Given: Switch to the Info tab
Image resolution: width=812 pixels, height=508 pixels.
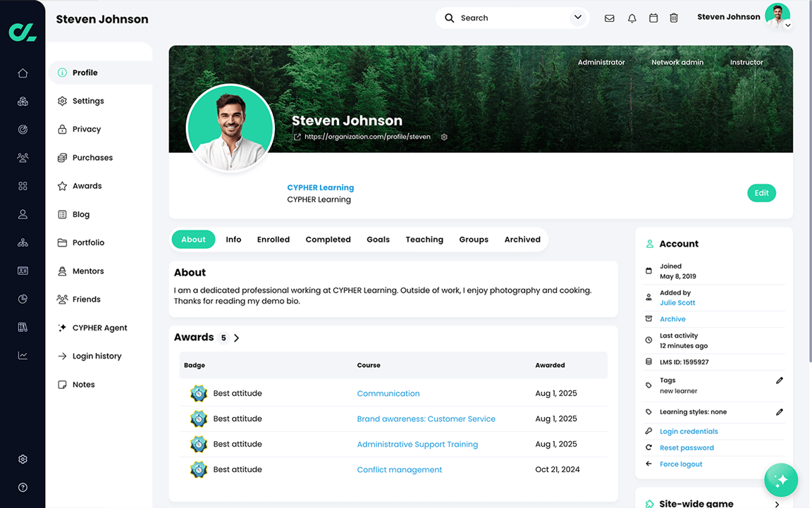Looking at the screenshot, I should 233,240.
